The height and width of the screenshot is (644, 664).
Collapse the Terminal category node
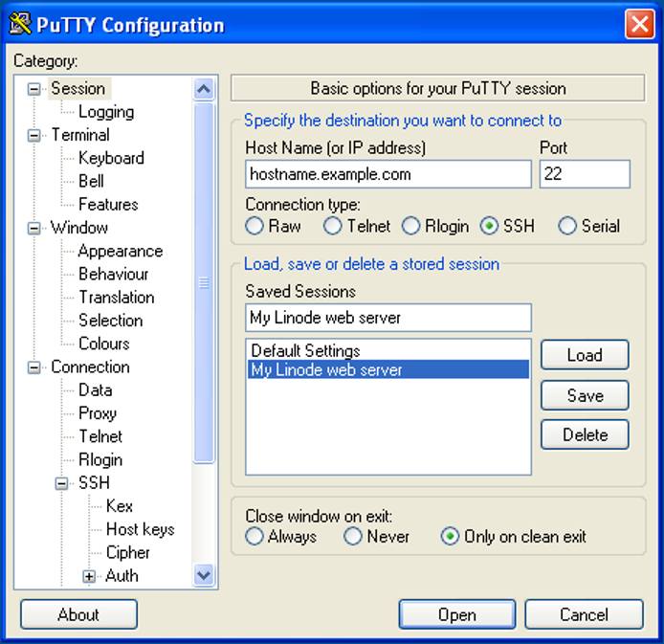click(35, 135)
